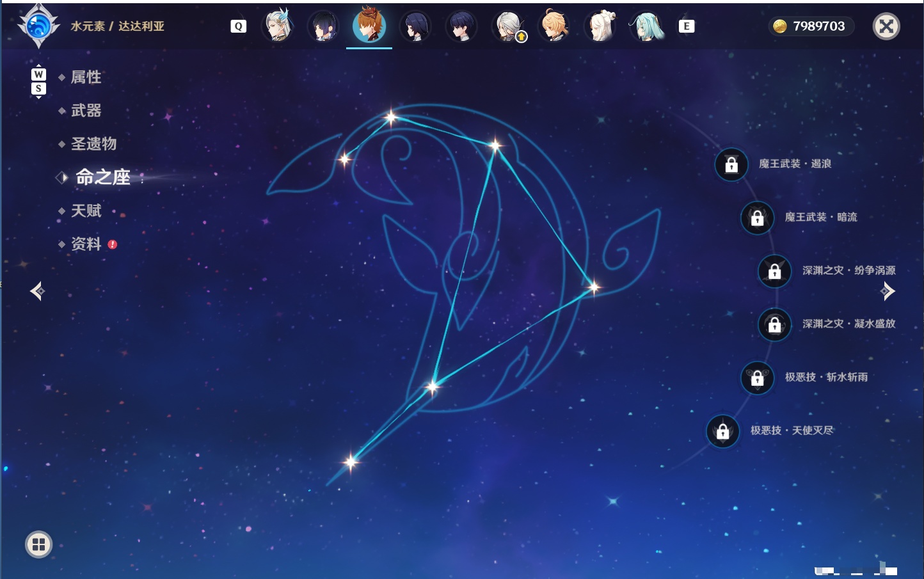924x579 pixels.
Task: Choose the teal-haired character portrait before E key
Action: (x=646, y=26)
